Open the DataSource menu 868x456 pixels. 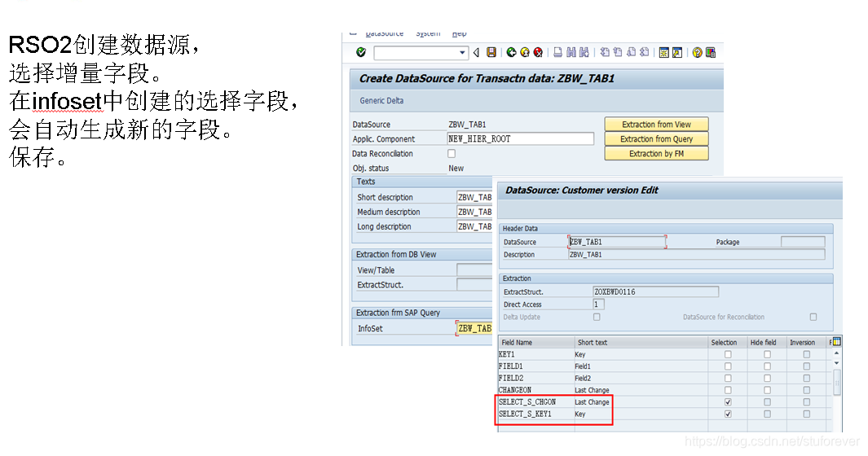coord(384,33)
